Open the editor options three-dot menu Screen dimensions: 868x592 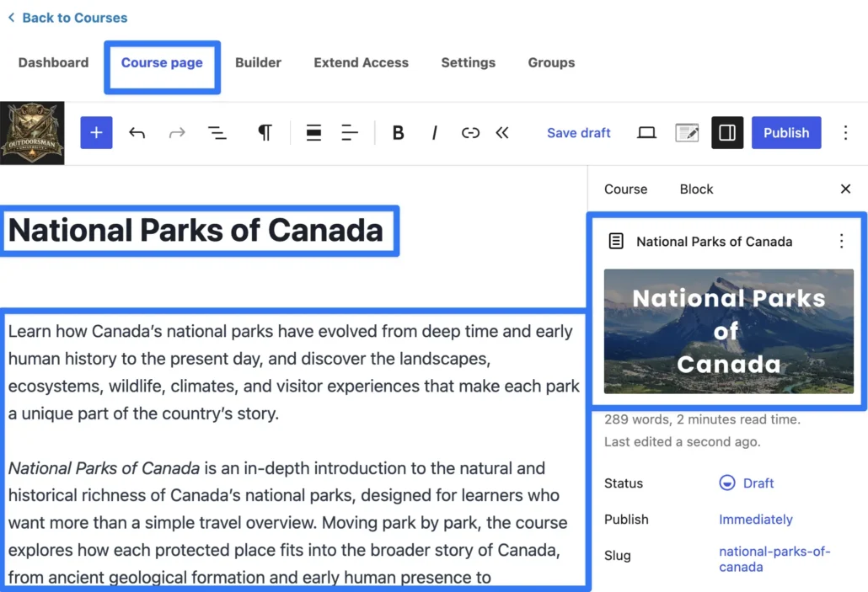tap(845, 133)
